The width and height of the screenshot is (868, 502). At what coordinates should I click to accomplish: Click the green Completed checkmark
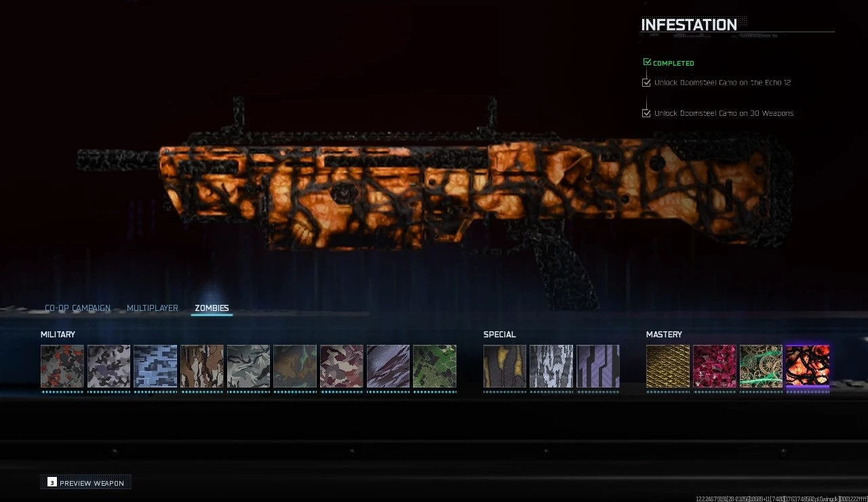point(647,62)
